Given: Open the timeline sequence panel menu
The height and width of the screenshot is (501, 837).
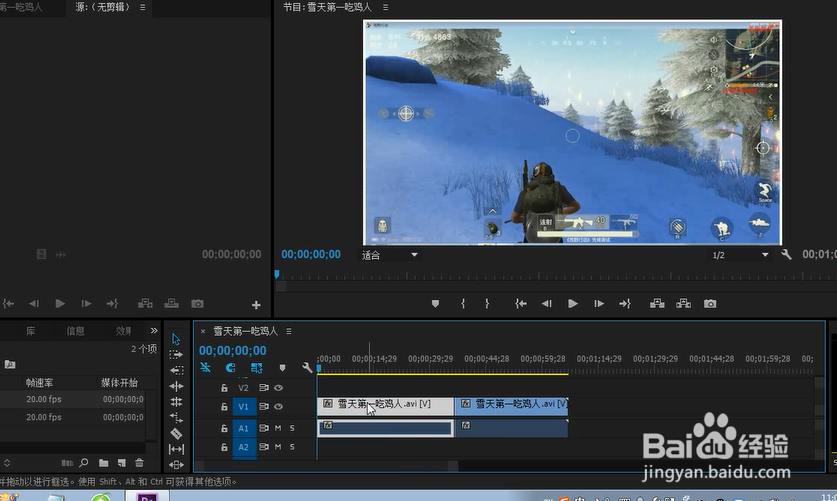Looking at the screenshot, I should pyautogui.click(x=289, y=331).
